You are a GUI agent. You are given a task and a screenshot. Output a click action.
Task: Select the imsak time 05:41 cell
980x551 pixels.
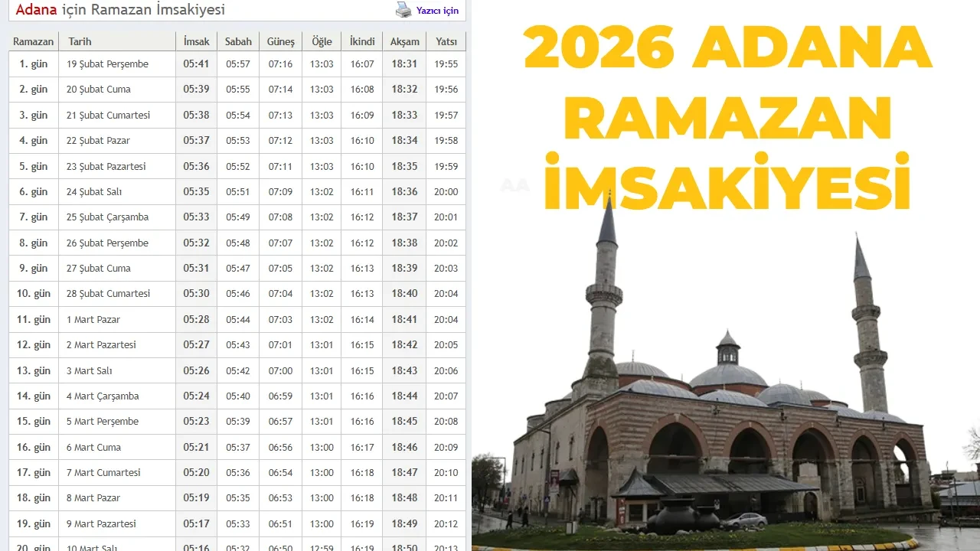click(196, 64)
